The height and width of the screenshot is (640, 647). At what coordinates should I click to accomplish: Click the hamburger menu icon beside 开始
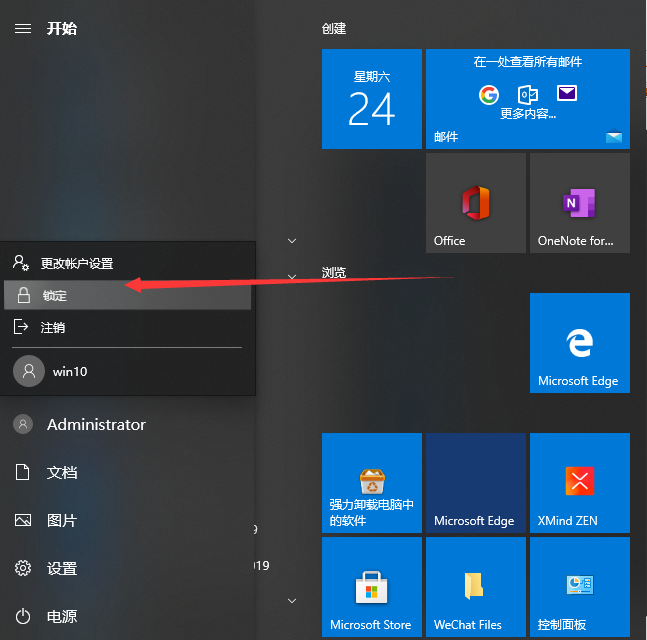[x=22, y=28]
